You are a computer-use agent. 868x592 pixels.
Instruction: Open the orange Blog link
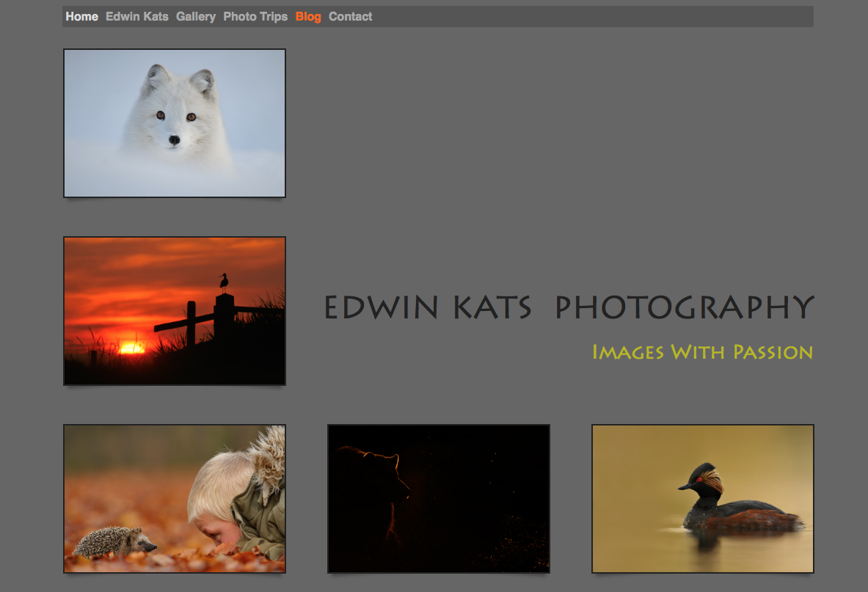click(x=308, y=16)
